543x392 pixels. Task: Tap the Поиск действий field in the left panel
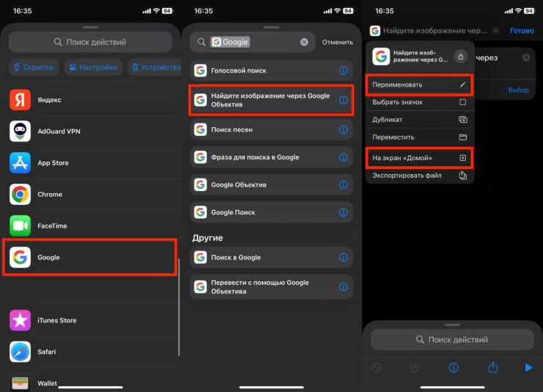pyautogui.click(x=90, y=43)
